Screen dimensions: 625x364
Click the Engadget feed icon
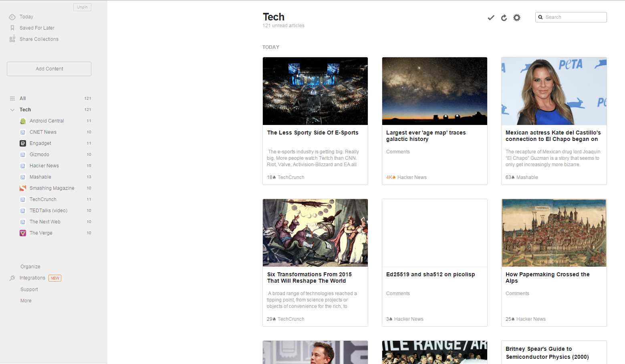(23, 143)
